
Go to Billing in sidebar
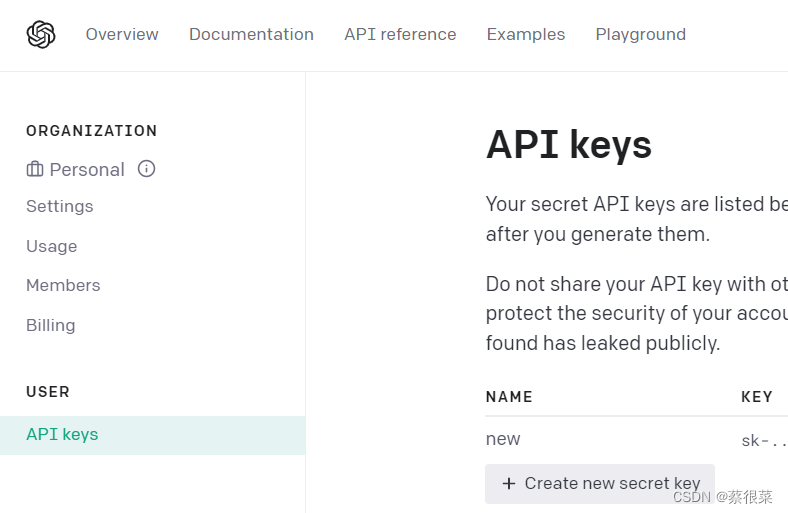(51, 326)
